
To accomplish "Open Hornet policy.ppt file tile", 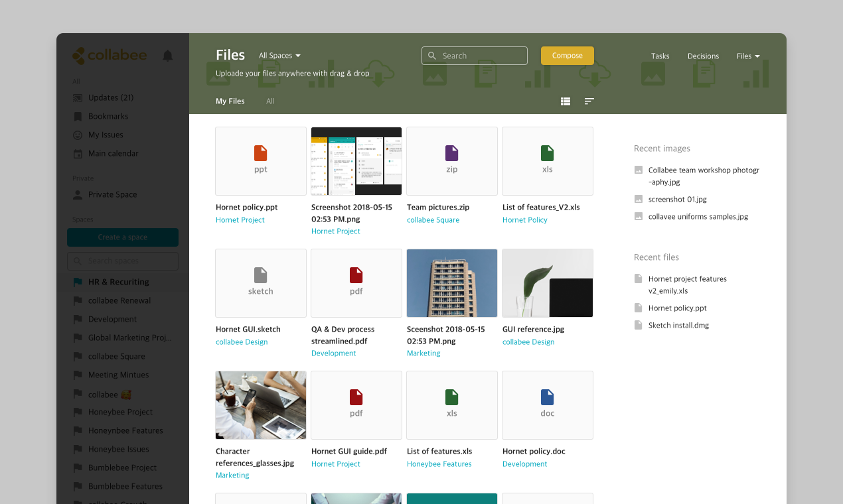I will pos(261,161).
